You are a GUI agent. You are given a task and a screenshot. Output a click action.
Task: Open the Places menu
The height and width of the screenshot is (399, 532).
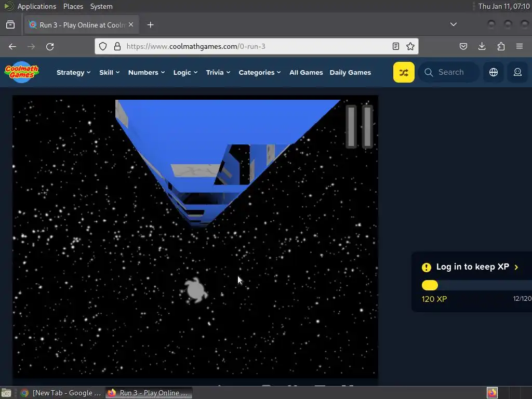point(73,6)
